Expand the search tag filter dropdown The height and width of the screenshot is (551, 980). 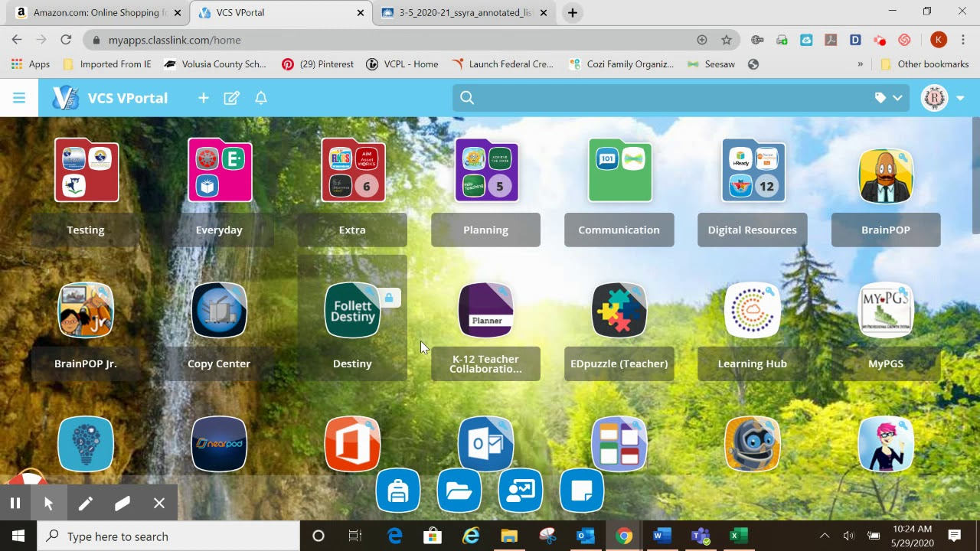tap(889, 98)
